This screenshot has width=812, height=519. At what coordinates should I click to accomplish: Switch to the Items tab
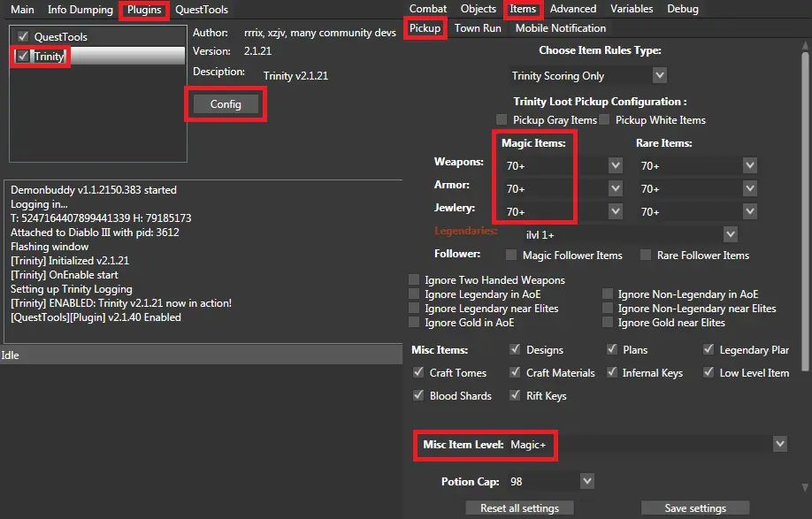523,9
